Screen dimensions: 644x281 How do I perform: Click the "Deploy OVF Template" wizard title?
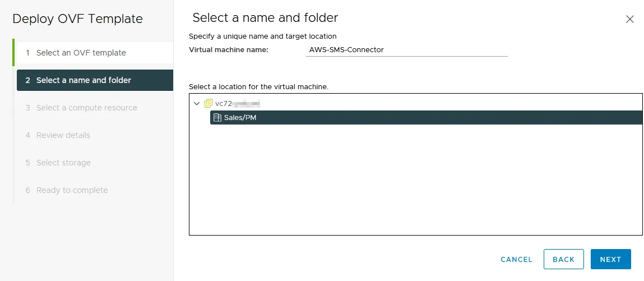tap(77, 19)
